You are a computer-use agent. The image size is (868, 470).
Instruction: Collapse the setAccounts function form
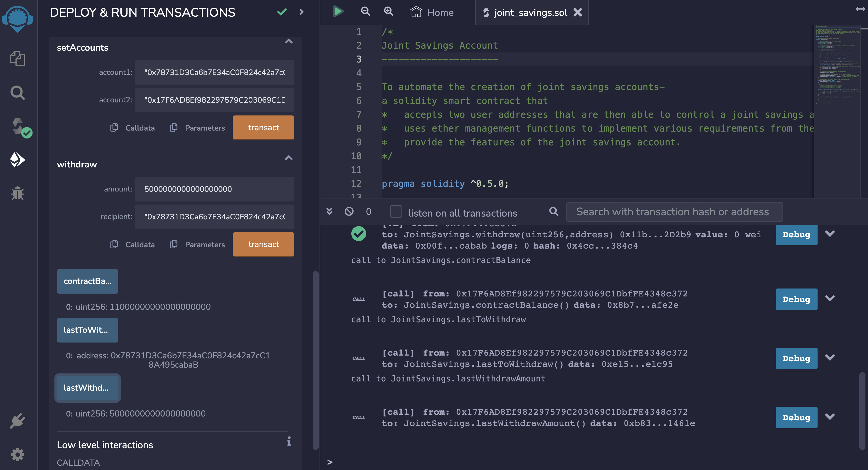pyautogui.click(x=289, y=41)
